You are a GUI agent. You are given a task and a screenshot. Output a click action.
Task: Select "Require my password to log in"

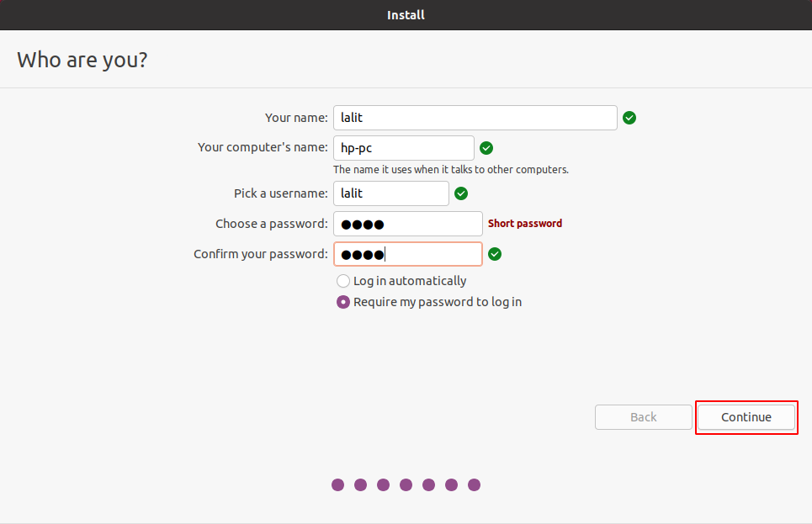click(343, 302)
